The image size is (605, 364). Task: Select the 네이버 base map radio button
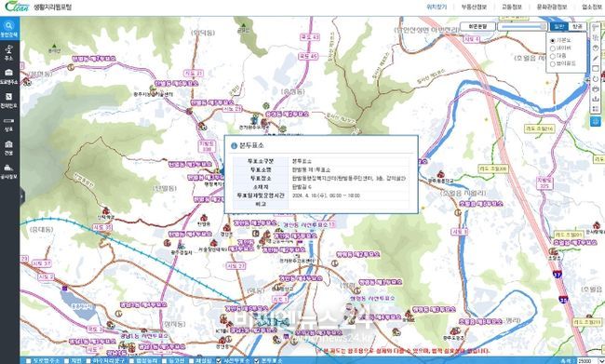pyautogui.click(x=552, y=48)
